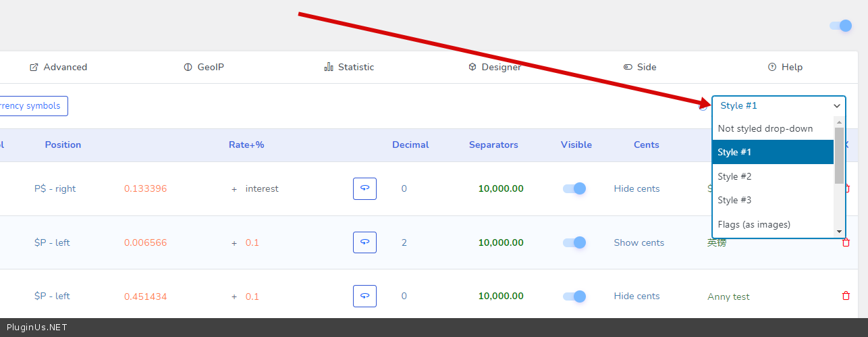This screenshot has width=868, height=337.
Task: Click 10,000.00 separator in the Show cents row
Action: coord(501,242)
